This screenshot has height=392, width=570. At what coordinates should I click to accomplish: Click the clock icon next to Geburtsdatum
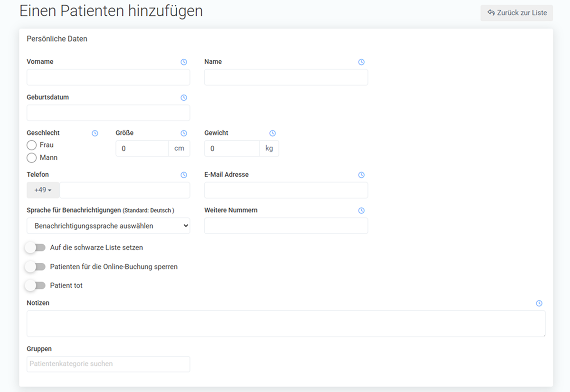pos(184,98)
